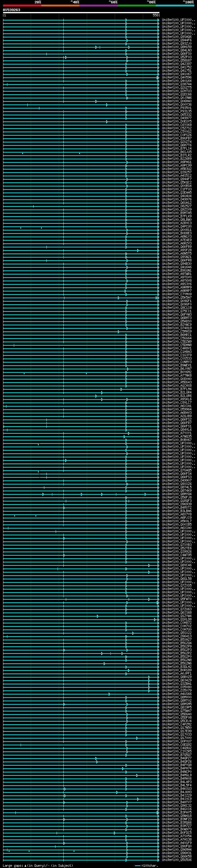Select label UniRef100_B9GFB7
Screen dimensions: 197x868
[x=176, y=139]
